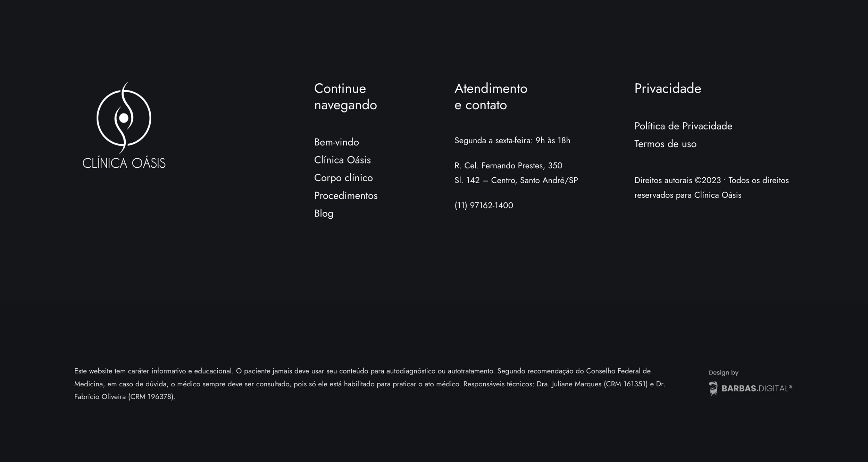The height and width of the screenshot is (462, 868).
Task: Go to the Bem-vindo page
Action: pyautogui.click(x=336, y=142)
